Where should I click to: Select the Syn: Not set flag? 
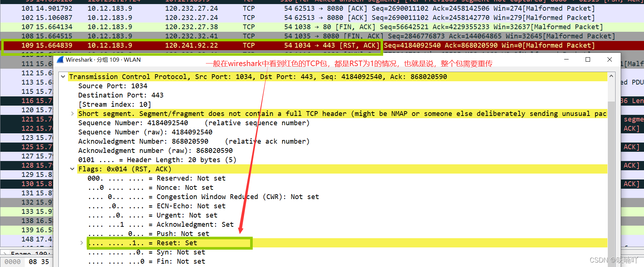[146, 252]
